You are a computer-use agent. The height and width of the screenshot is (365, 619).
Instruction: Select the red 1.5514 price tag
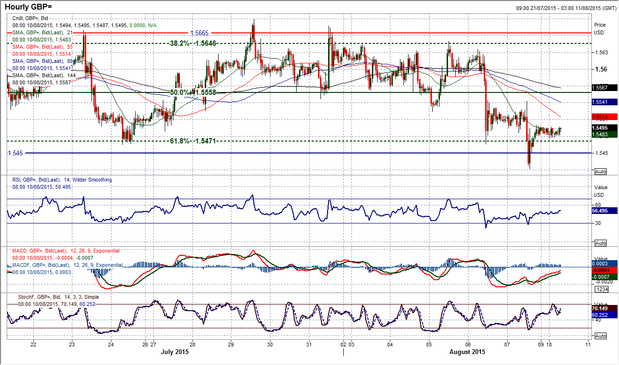[x=604, y=117]
